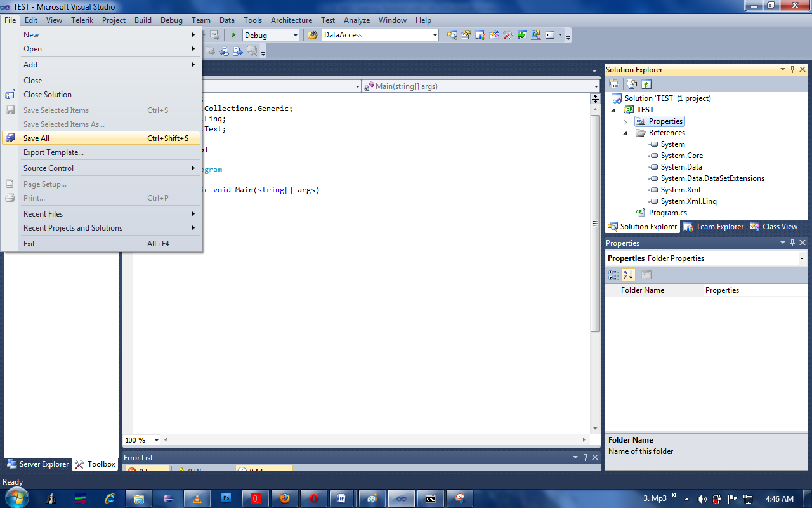Click the Save All icon in File menu
Viewport: 812px width, 508px height.
[x=10, y=138]
